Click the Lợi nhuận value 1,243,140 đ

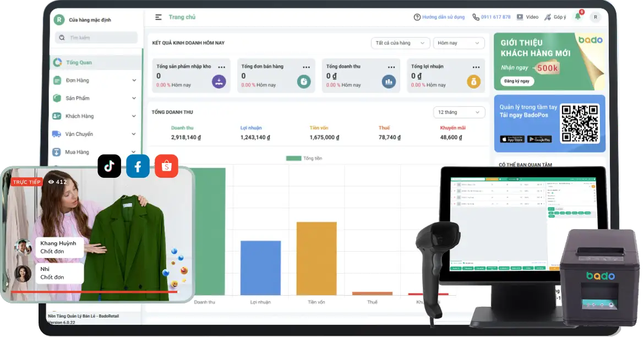click(255, 138)
